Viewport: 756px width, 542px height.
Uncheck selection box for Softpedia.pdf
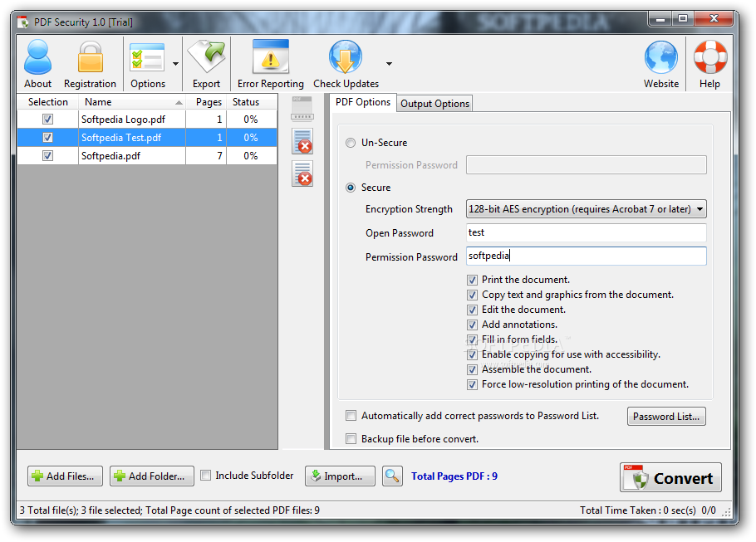click(47, 155)
